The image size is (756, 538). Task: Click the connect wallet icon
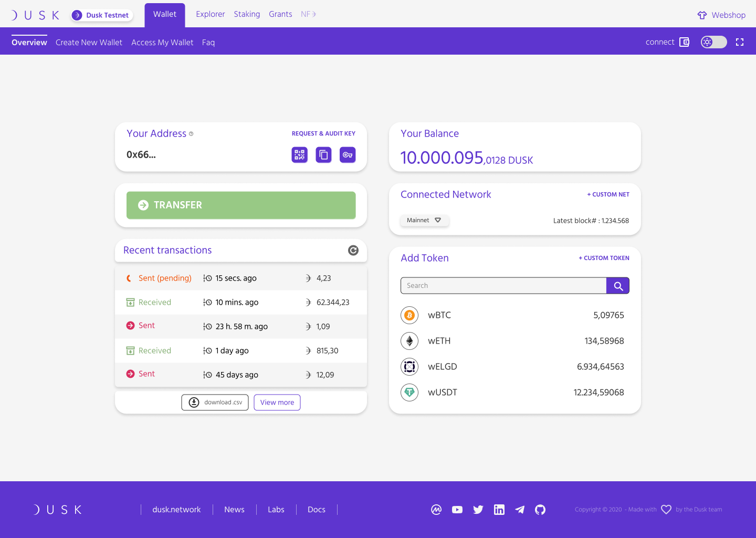(x=684, y=42)
